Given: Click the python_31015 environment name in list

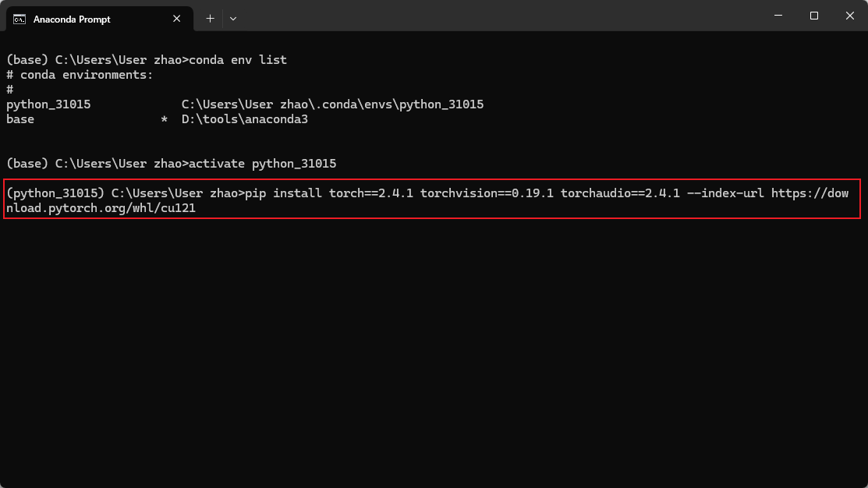Looking at the screenshot, I should (x=48, y=104).
